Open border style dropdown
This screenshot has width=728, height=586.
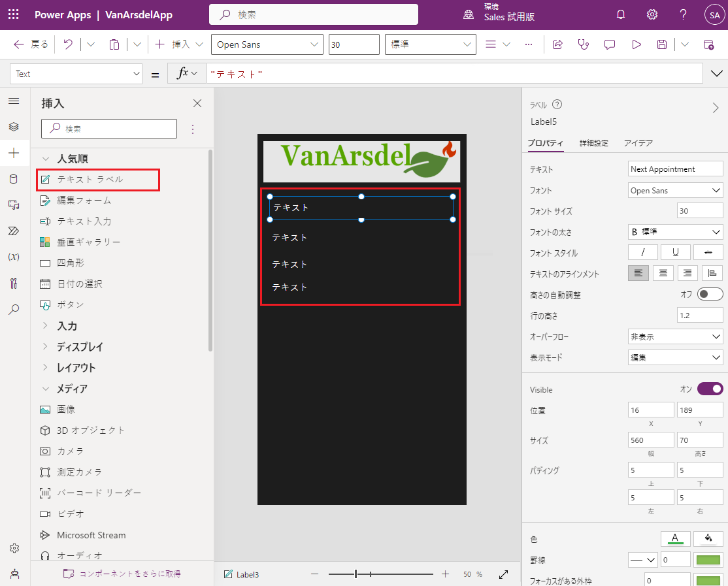[642, 560]
